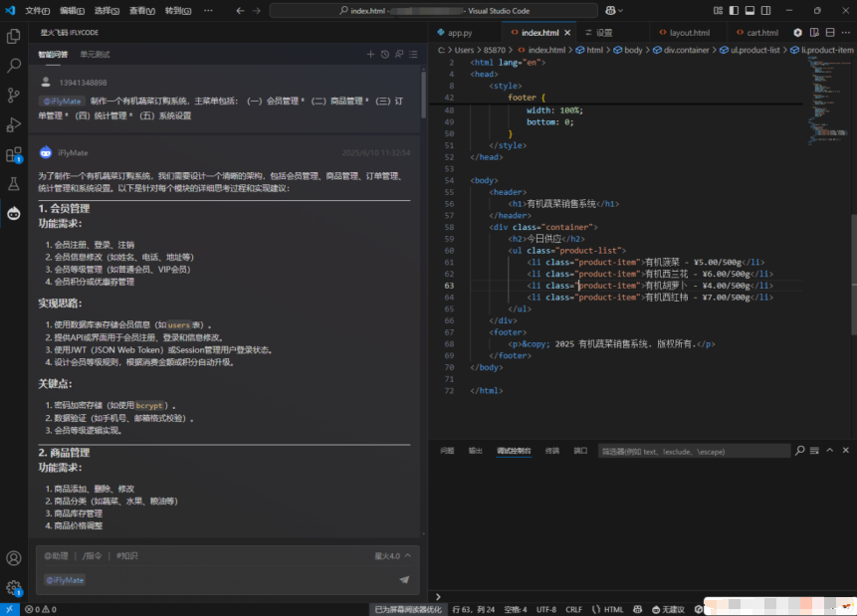Open the iFlyCode robot view

(x=14, y=213)
